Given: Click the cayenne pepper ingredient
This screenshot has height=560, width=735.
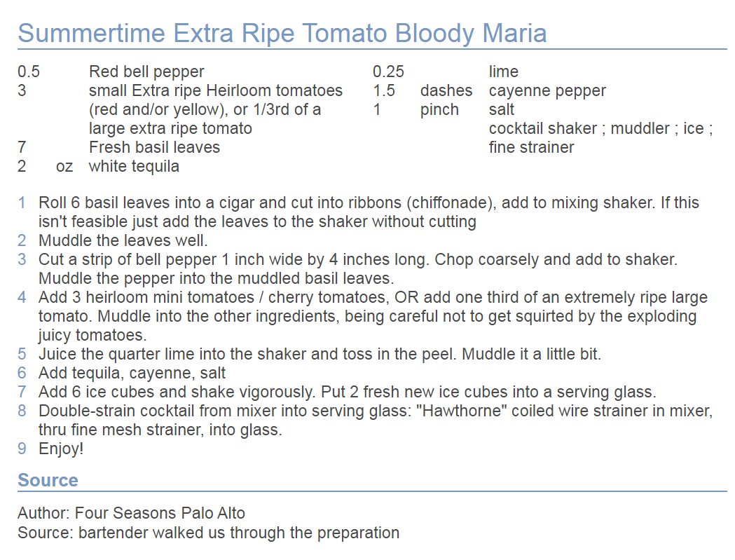Looking at the screenshot, I should 547,90.
